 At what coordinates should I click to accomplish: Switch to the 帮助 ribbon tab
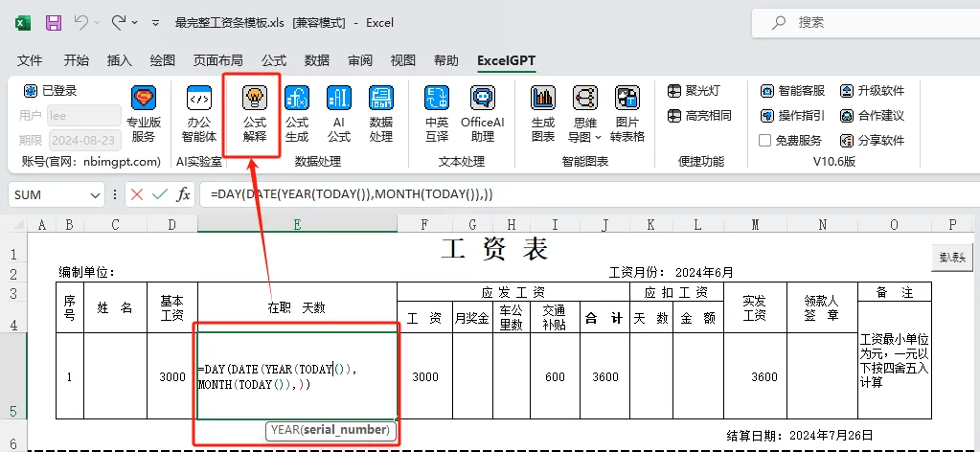(x=446, y=60)
